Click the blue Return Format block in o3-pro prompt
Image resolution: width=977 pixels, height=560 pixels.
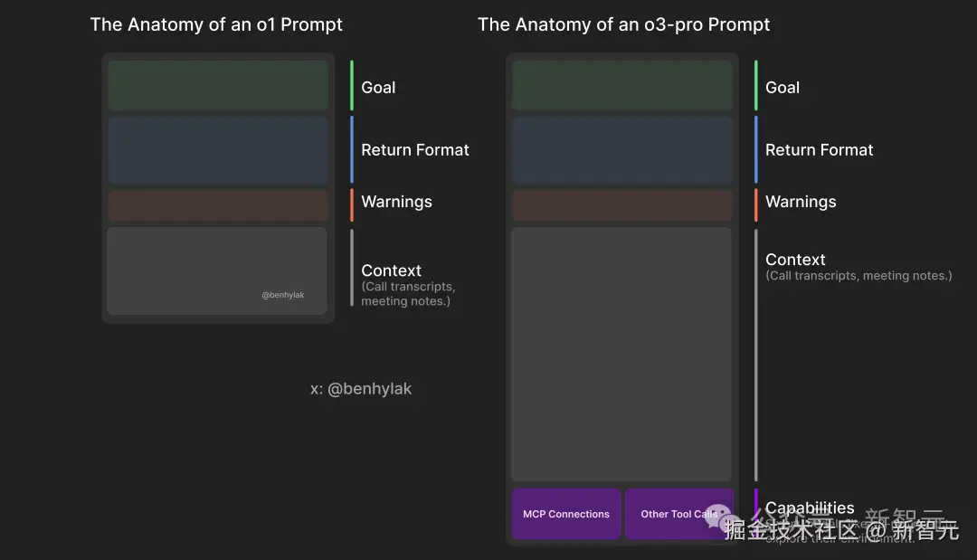(x=622, y=150)
